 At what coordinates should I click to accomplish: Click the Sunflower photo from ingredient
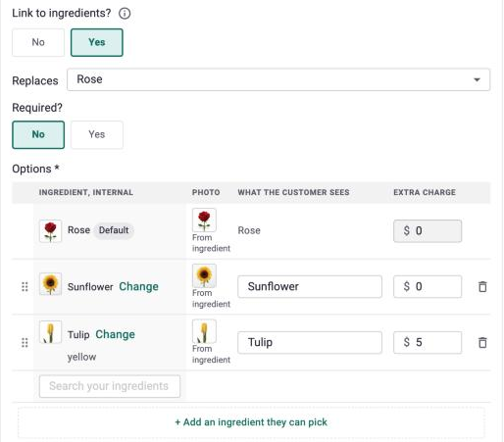coord(204,275)
